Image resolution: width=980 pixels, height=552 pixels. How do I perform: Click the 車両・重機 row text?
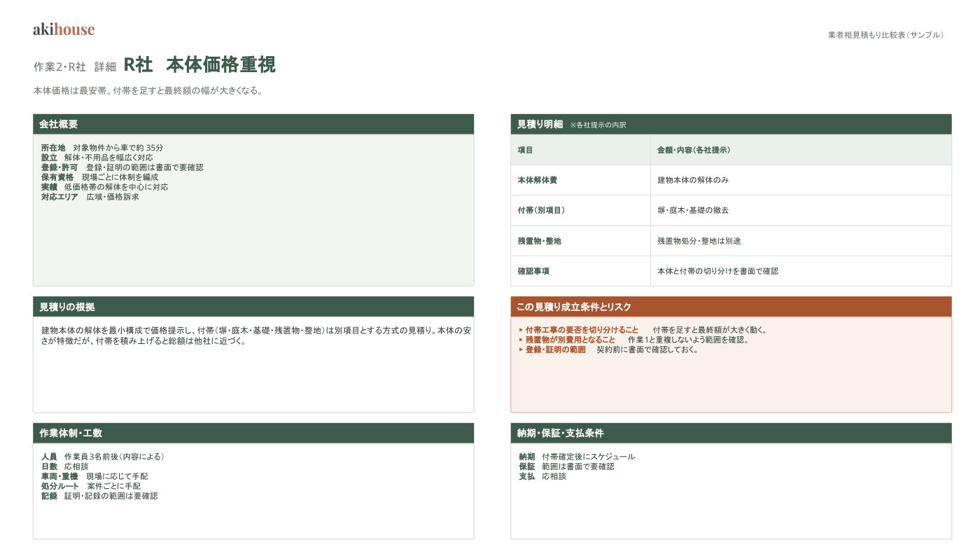point(94,476)
